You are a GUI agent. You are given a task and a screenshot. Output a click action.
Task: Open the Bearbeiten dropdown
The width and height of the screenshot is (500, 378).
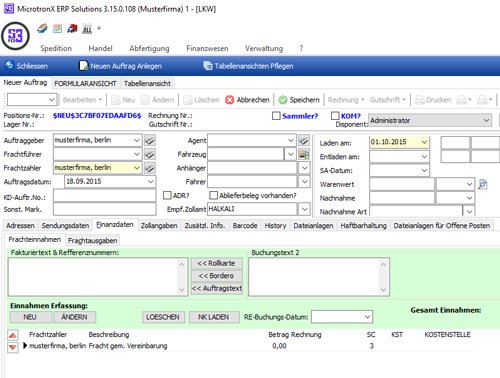(x=82, y=100)
